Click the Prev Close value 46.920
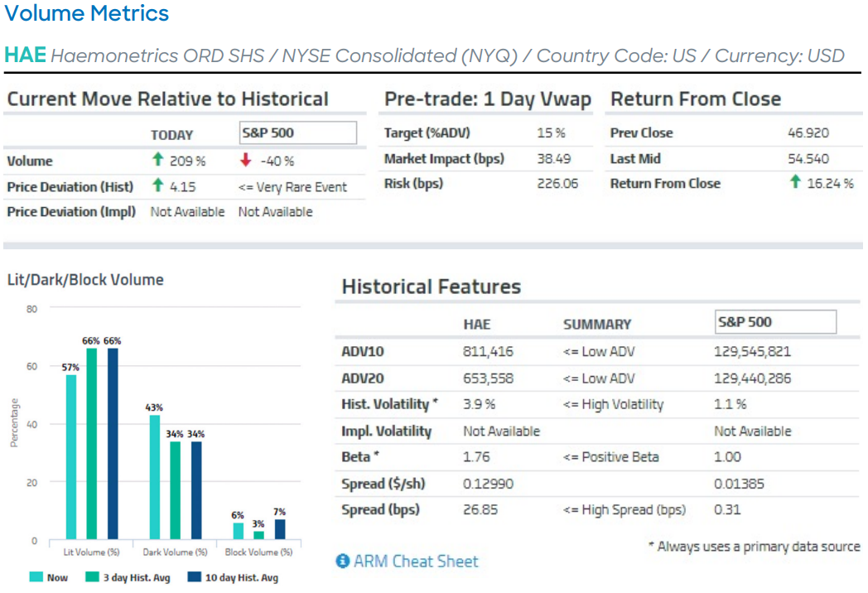The height and width of the screenshot is (593, 868). click(x=808, y=133)
